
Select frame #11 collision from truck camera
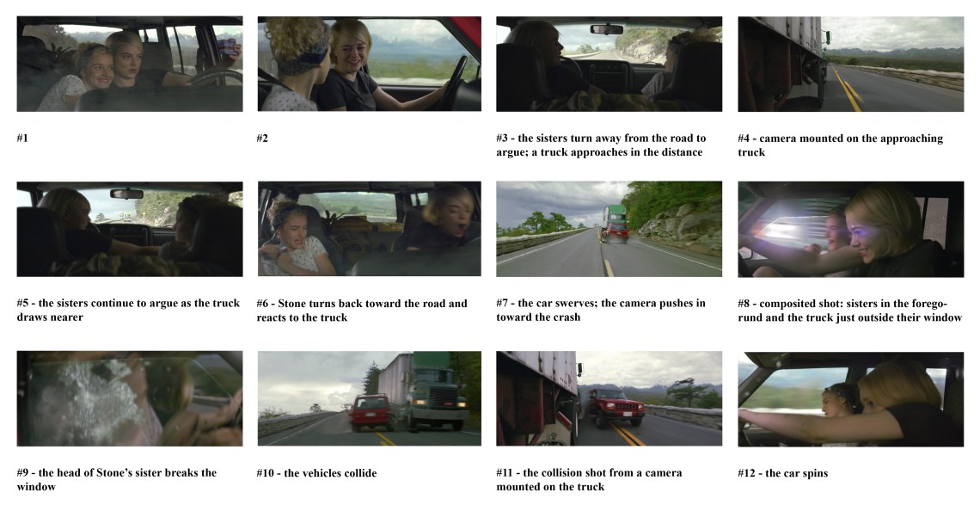tap(609, 398)
